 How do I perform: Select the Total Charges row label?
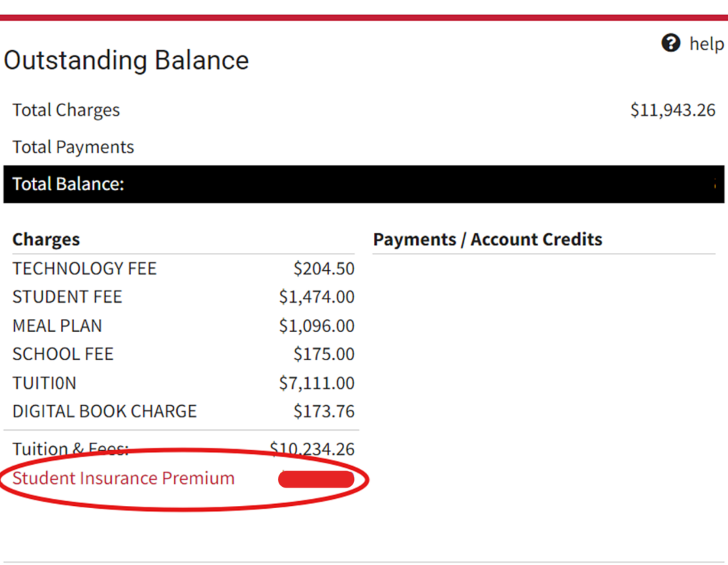tap(66, 110)
